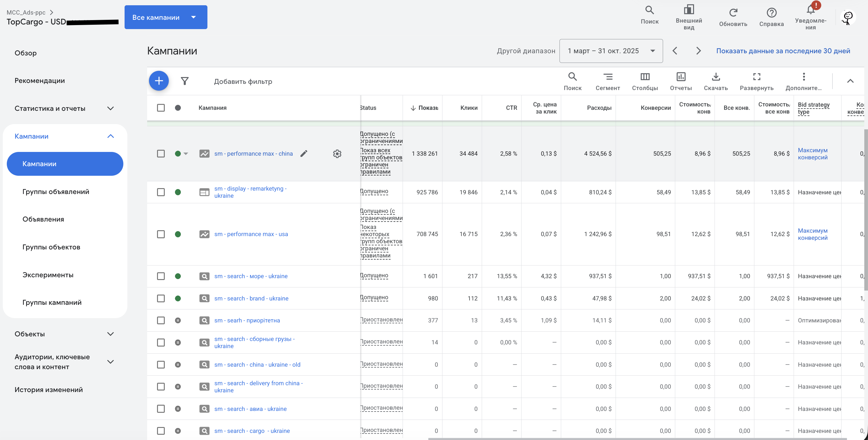Open the Notifications bell icon
868x440 pixels.
click(811, 10)
